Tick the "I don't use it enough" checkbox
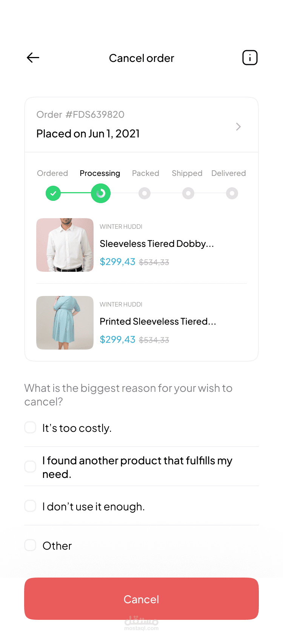Screen dimensions: 283x644 pyautogui.click(x=30, y=506)
